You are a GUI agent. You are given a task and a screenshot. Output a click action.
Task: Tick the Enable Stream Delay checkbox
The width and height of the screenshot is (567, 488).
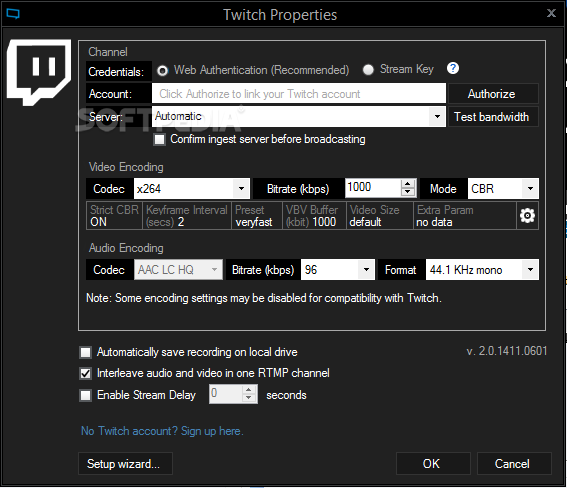(x=85, y=395)
